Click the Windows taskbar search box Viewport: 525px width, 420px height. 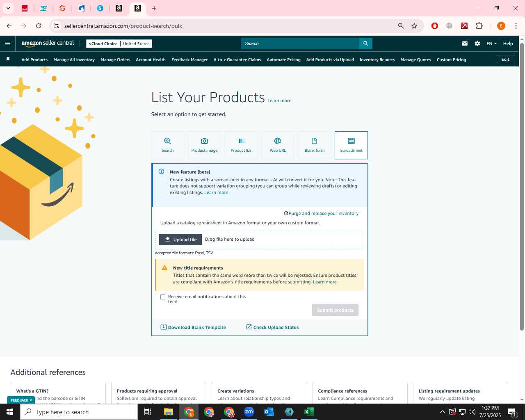point(79,412)
